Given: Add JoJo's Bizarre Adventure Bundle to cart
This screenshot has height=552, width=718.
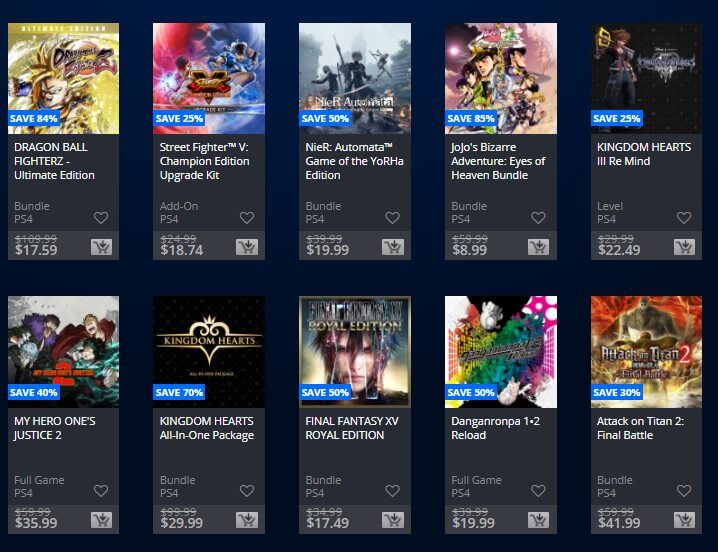Looking at the screenshot, I should point(538,247).
